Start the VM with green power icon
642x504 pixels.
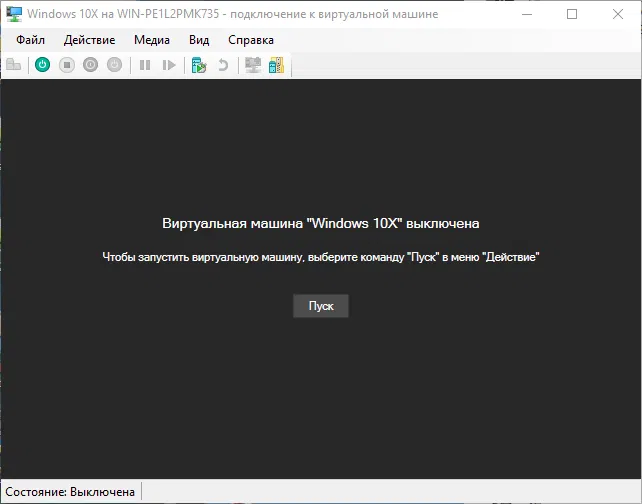[43, 65]
